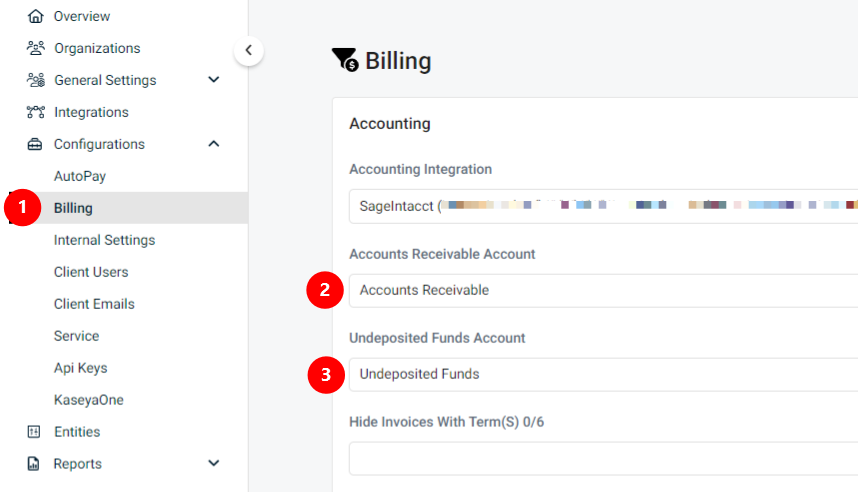The height and width of the screenshot is (492, 858).
Task: Open the Accounts Receivable Account dropdown
Action: click(604, 291)
